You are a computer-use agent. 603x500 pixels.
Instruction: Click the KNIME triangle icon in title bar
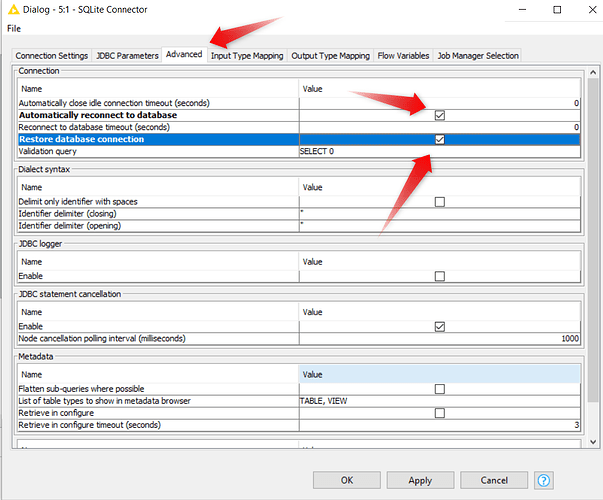13,10
